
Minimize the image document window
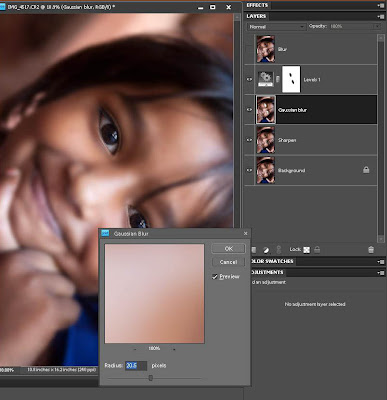pos(200,7)
